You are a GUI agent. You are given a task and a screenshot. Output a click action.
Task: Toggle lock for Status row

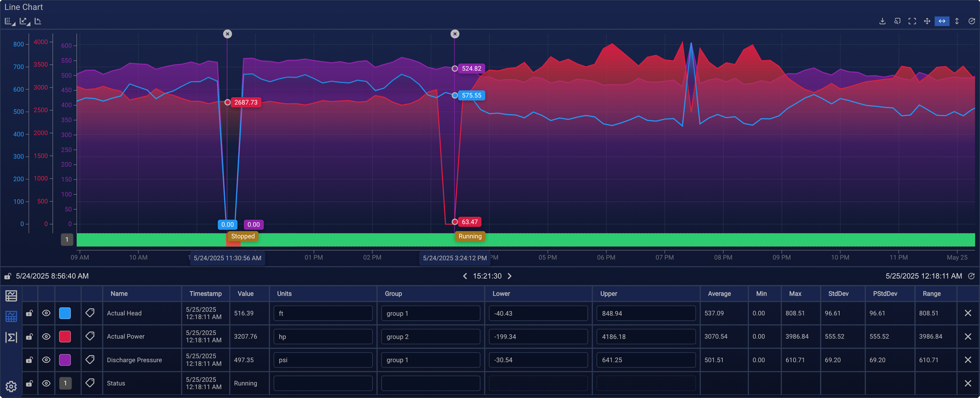pos(29,384)
